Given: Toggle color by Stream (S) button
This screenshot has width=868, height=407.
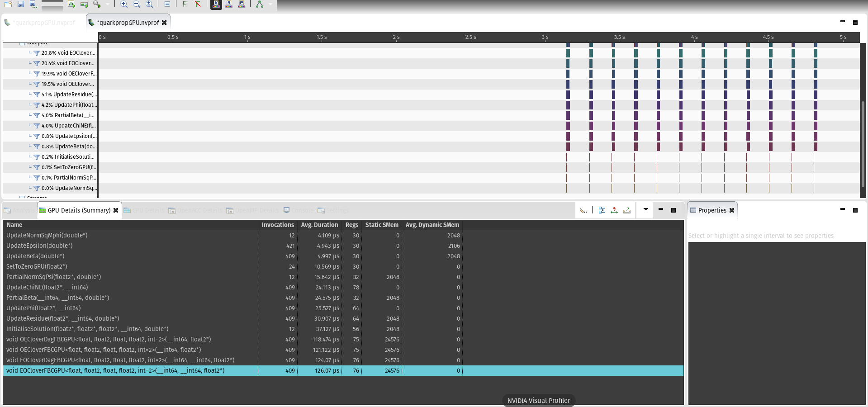Looking at the screenshot, I should [229, 4].
